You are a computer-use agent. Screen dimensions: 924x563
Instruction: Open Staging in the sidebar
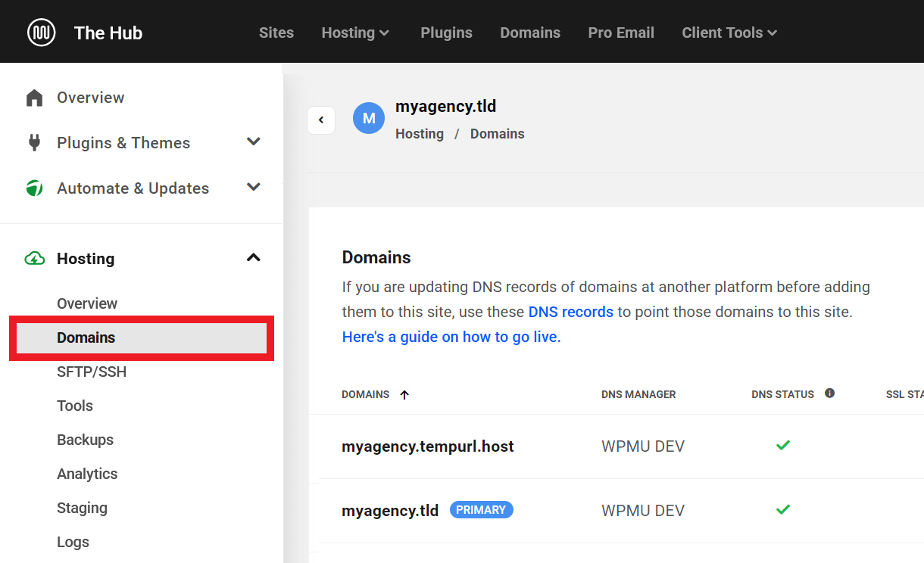click(x=82, y=508)
